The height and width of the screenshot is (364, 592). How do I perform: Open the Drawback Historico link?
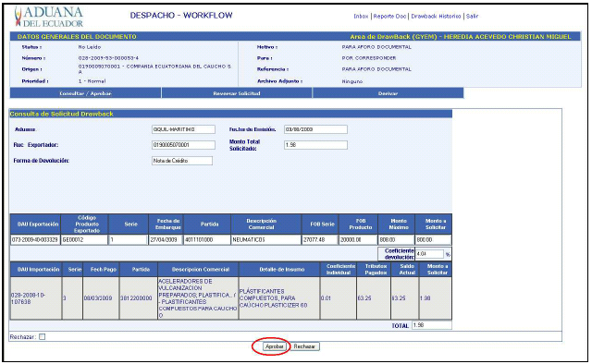tap(436, 17)
